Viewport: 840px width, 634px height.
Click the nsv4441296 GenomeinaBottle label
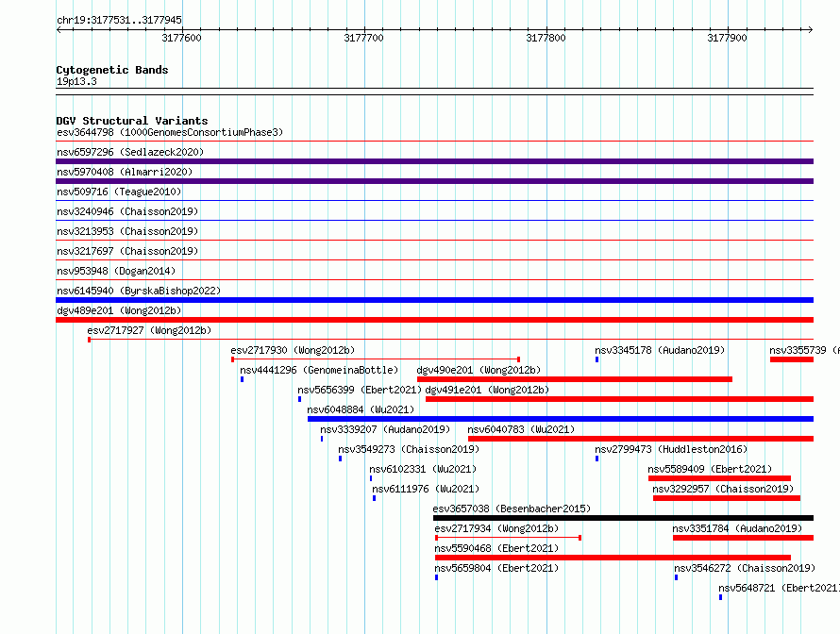tap(319, 371)
